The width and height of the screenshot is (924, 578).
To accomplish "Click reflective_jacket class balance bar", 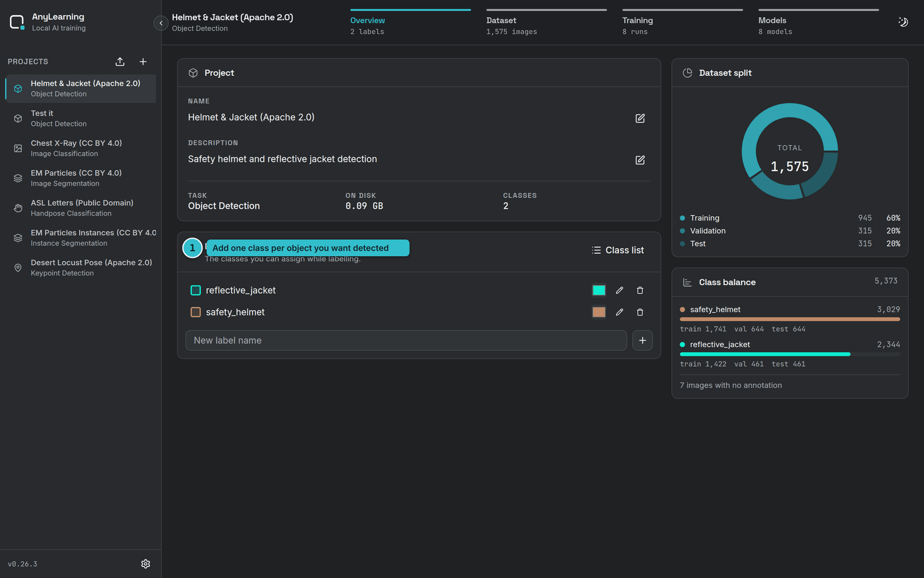I will (x=789, y=354).
